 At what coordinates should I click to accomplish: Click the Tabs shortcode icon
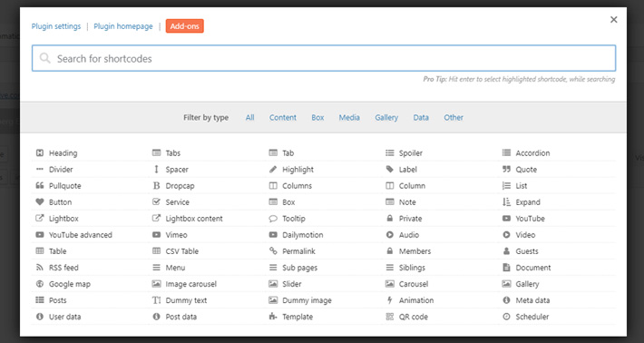pos(157,152)
